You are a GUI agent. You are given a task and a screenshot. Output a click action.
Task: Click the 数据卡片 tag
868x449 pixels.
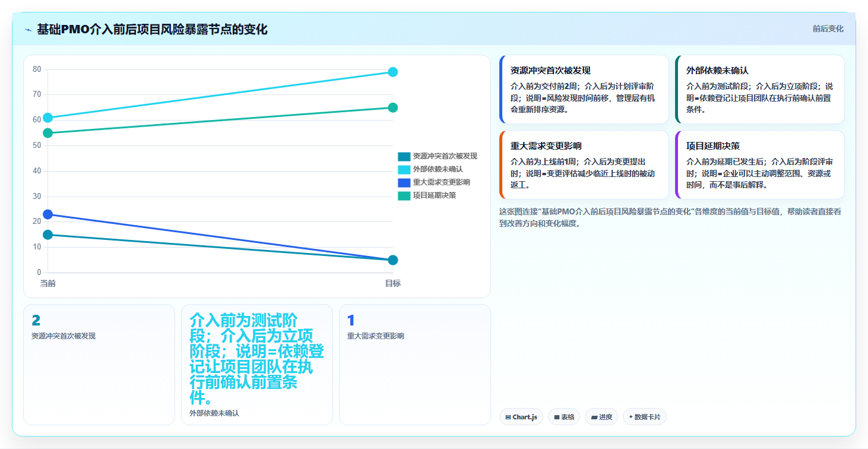645,417
